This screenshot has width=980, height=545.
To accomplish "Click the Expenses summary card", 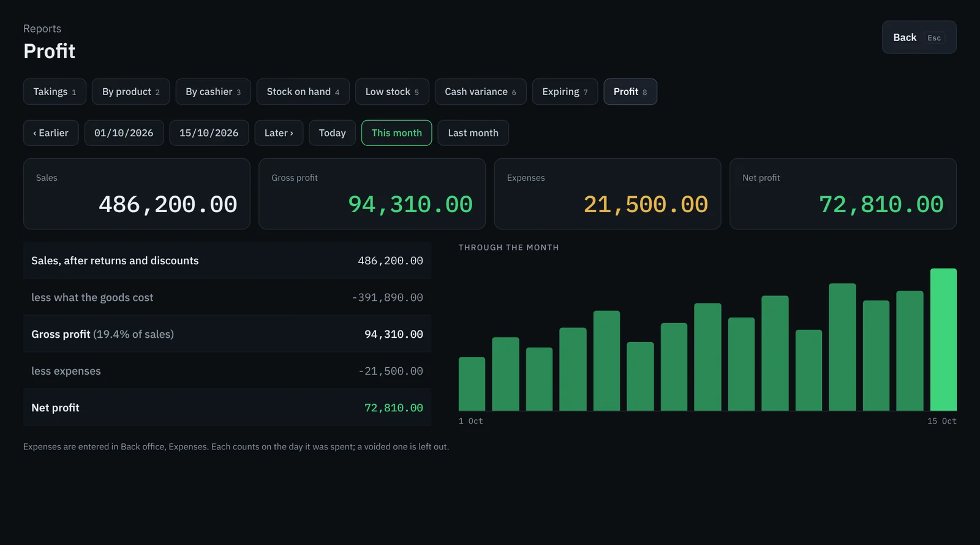I will tap(608, 194).
